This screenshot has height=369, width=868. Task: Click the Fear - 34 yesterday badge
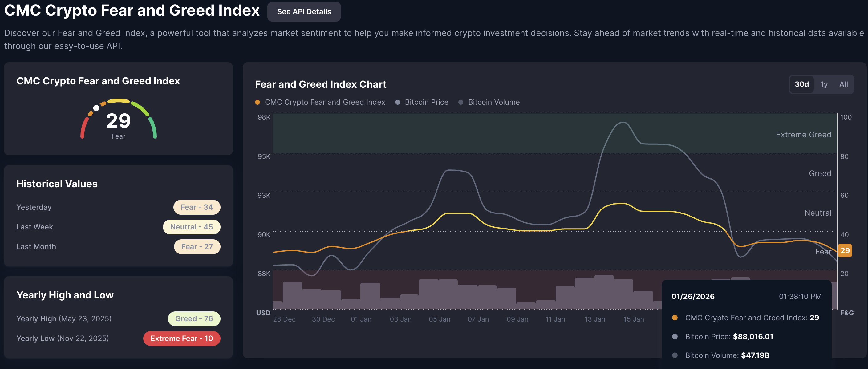[197, 207]
